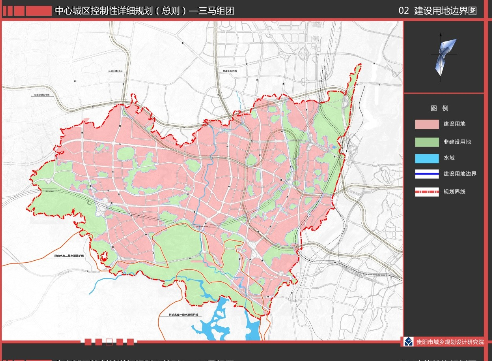Select the hollow third page indicator square
The height and width of the screenshot is (361, 492).
point(109,342)
